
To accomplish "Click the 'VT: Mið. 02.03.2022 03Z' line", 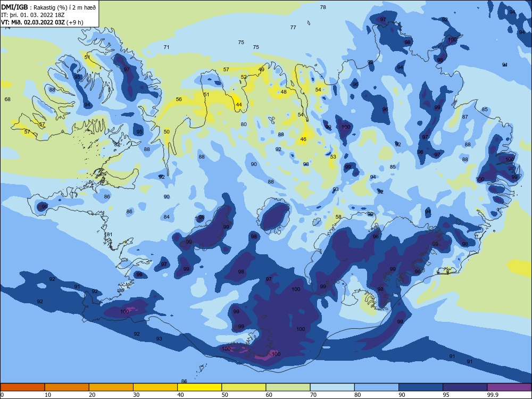I will [33, 22].
